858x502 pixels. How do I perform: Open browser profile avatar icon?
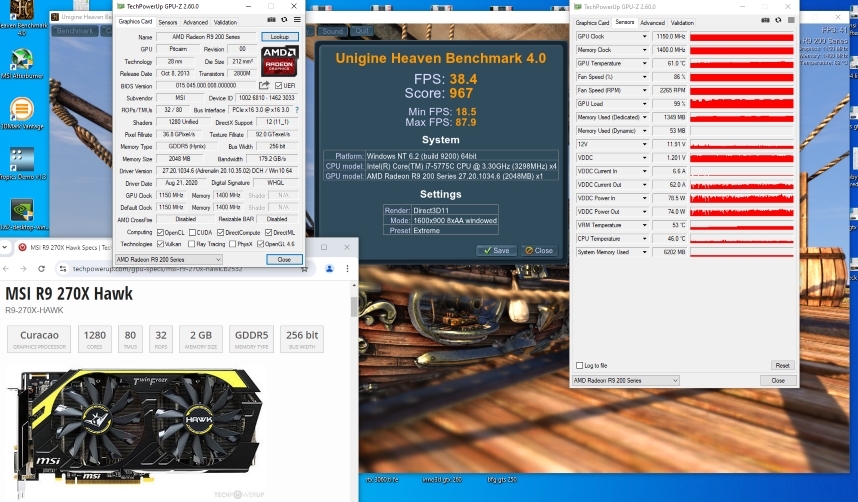click(x=329, y=269)
